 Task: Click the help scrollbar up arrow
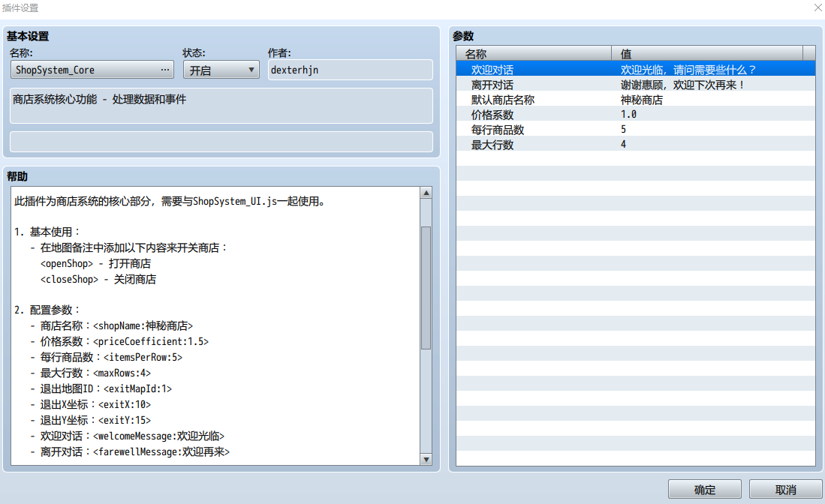pyautogui.click(x=426, y=193)
